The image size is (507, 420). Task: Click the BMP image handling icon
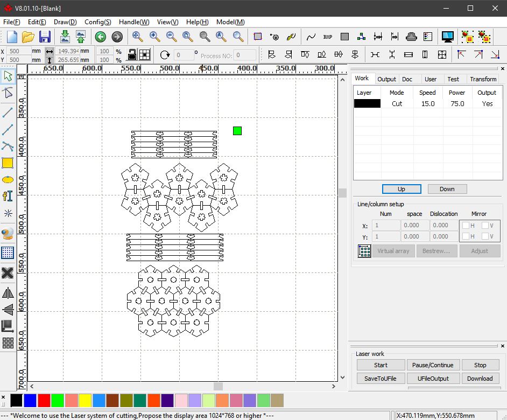point(328,37)
